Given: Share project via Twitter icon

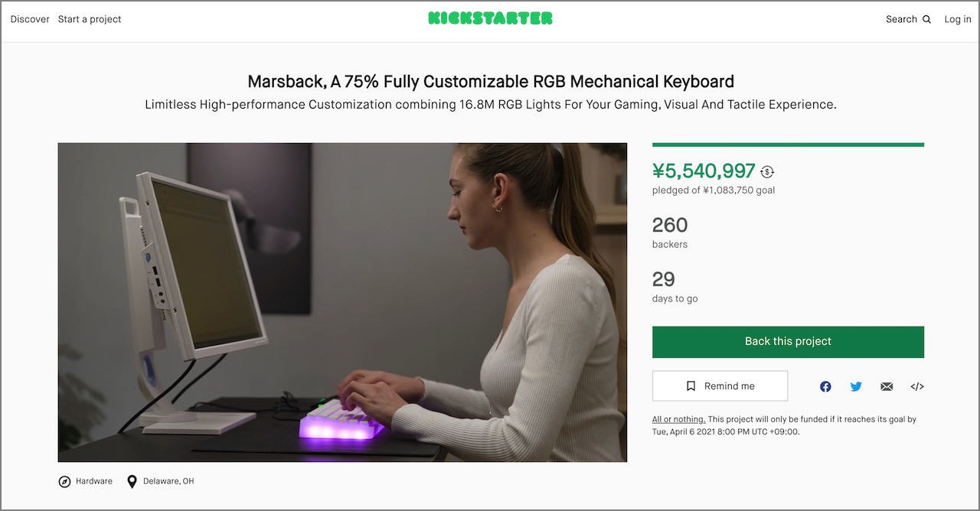Looking at the screenshot, I should click(856, 386).
